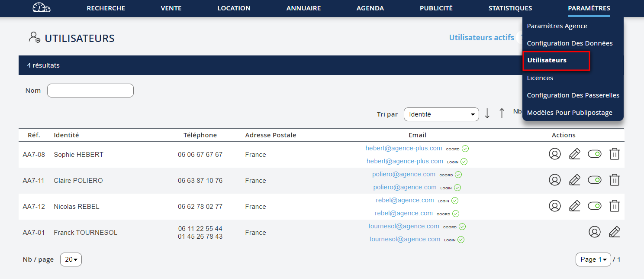The image size is (644, 279).
Task: Edit Claire POLIERO with pencil icon
Action: [574, 180]
